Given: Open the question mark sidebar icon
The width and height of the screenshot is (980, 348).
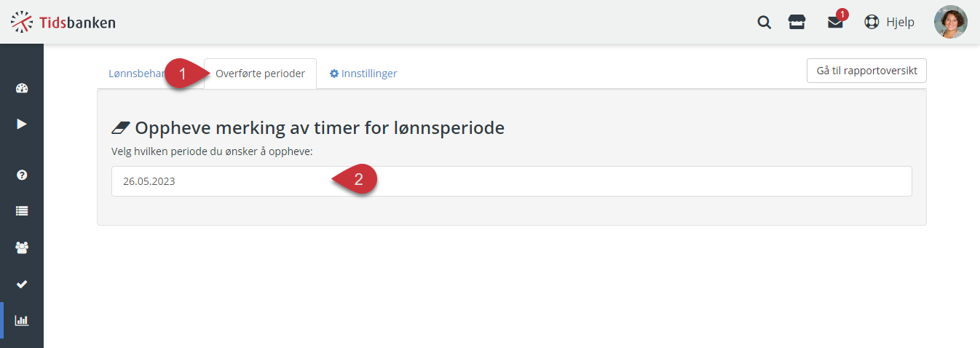Looking at the screenshot, I should tap(22, 175).
